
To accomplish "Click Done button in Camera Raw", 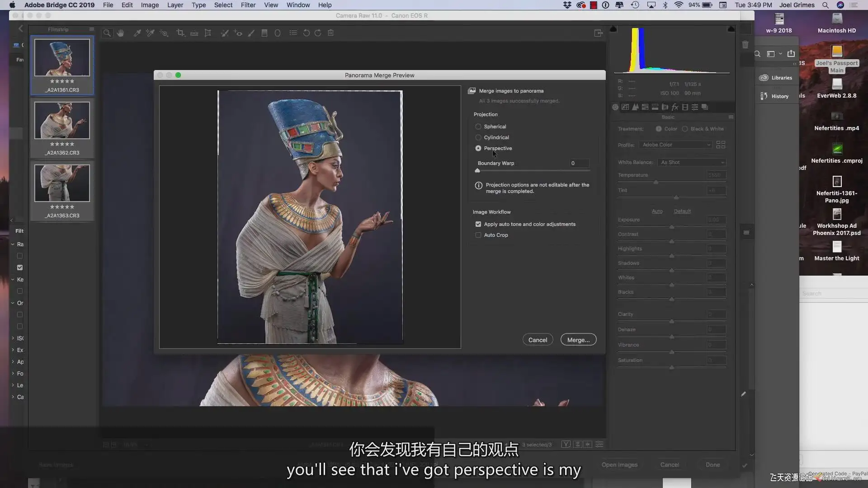I will tap(712, 465).
